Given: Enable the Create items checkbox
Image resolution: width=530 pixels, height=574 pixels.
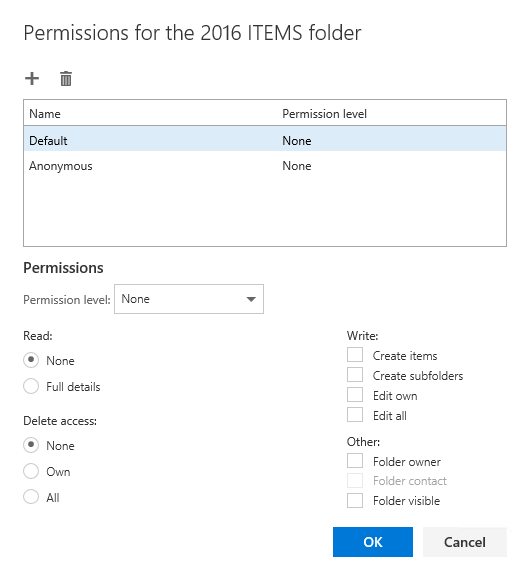Looking at the screenshot, I should pyautogui.click(x=355, y=355).
